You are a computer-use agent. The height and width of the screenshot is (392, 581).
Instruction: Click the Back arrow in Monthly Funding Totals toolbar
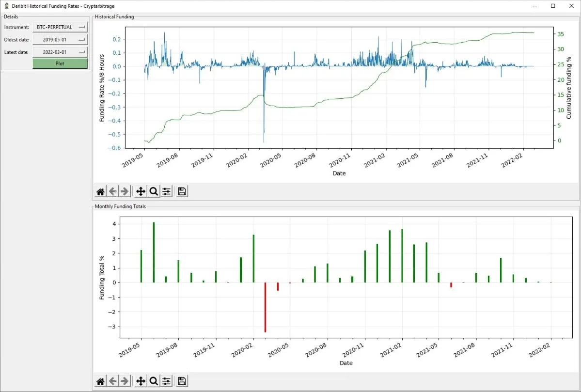[x=112, y=381]
